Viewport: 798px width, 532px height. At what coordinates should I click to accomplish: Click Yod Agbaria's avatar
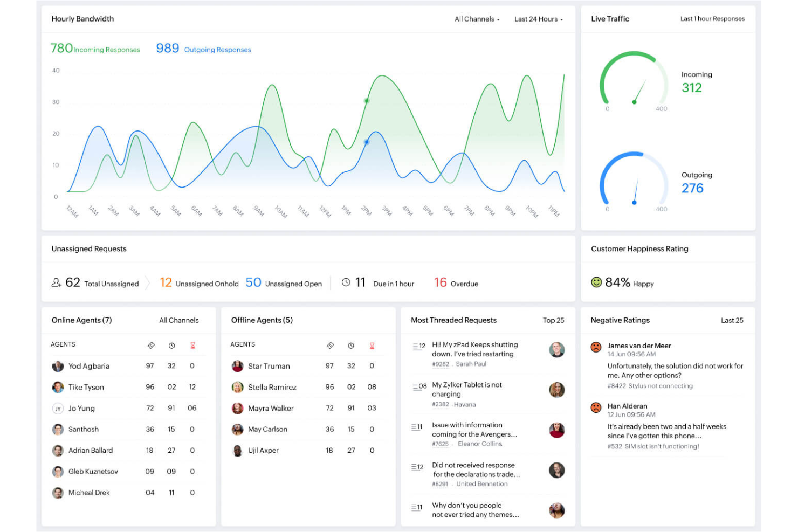pos(58,367)
